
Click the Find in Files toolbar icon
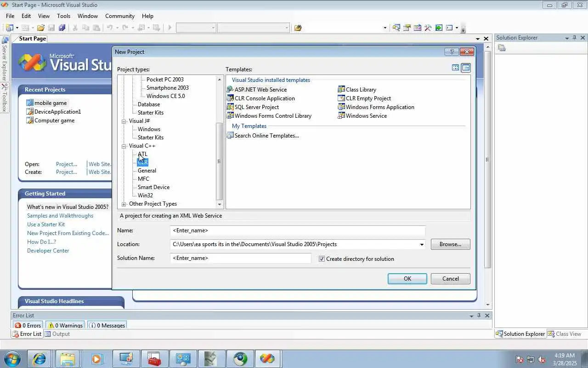pos(298,28)
